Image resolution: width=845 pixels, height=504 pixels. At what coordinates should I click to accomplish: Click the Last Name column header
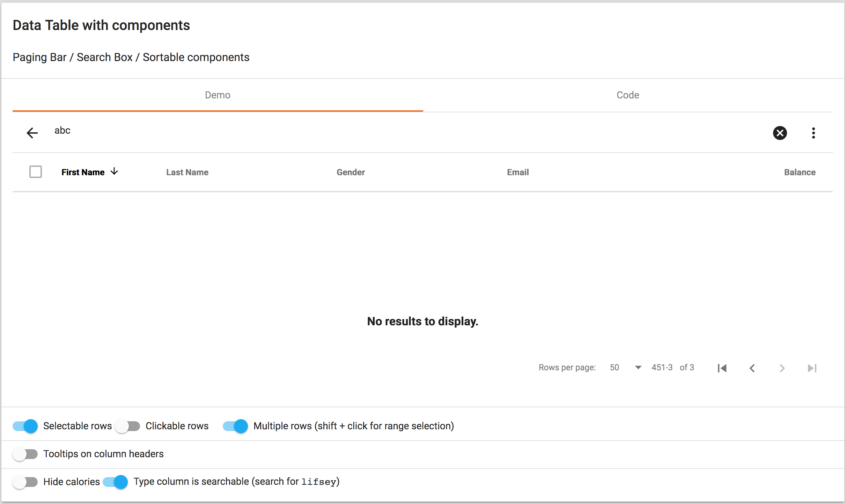(187, 172)
